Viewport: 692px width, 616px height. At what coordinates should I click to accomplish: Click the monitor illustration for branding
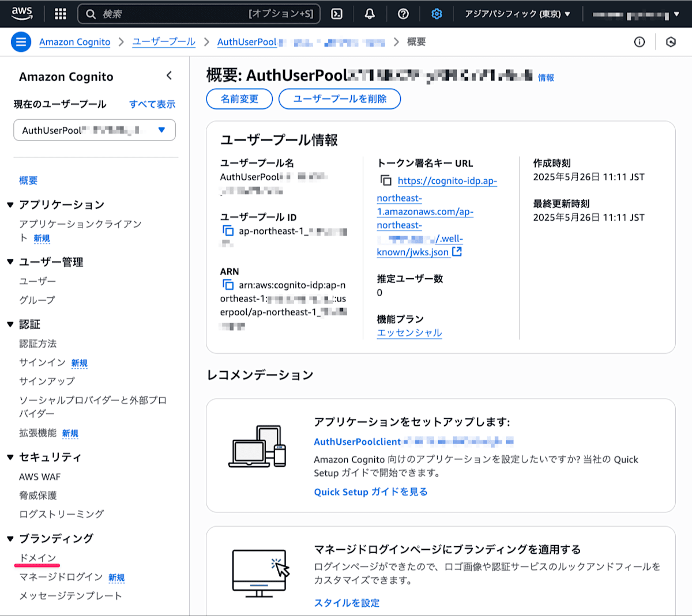click(x=261, y=573)
